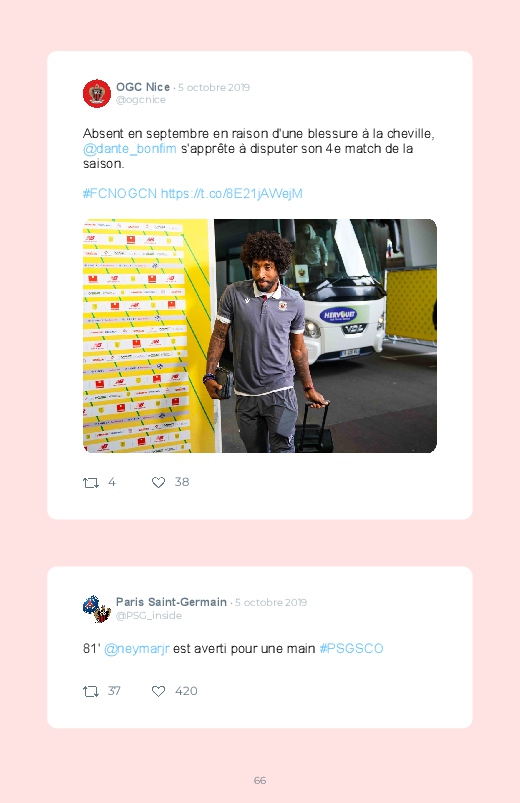This screenshot has height=803, width=520.
Task: Open the #PSGSCO hashtag
Action: click(351, 649)
